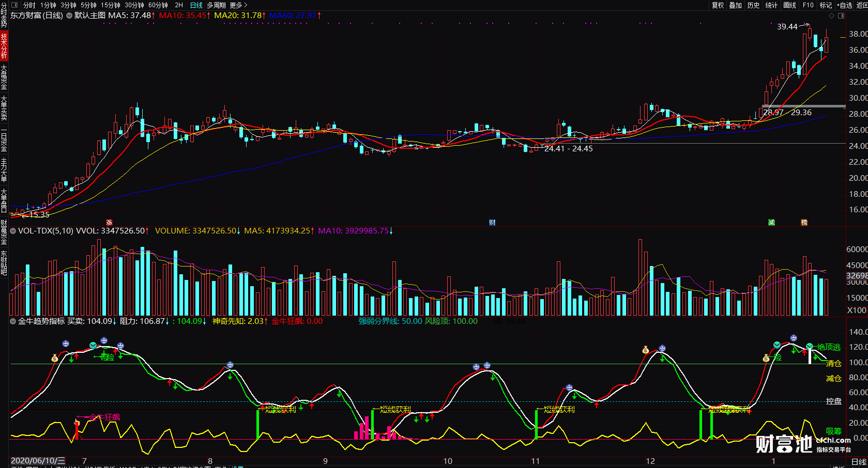Viewport: 868px width, 468px height.
Task: Click the green check signal icon near 风险
Action: click(x=93, y=345)
